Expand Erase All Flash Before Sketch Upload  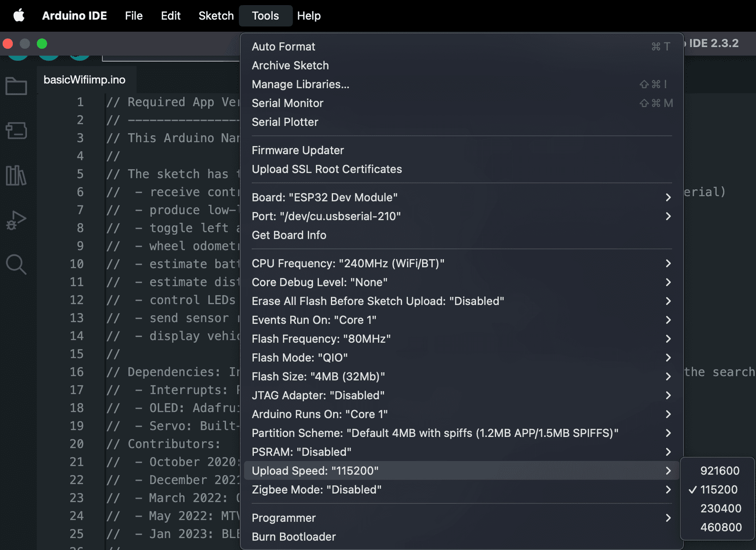click(x=462, y=301)
